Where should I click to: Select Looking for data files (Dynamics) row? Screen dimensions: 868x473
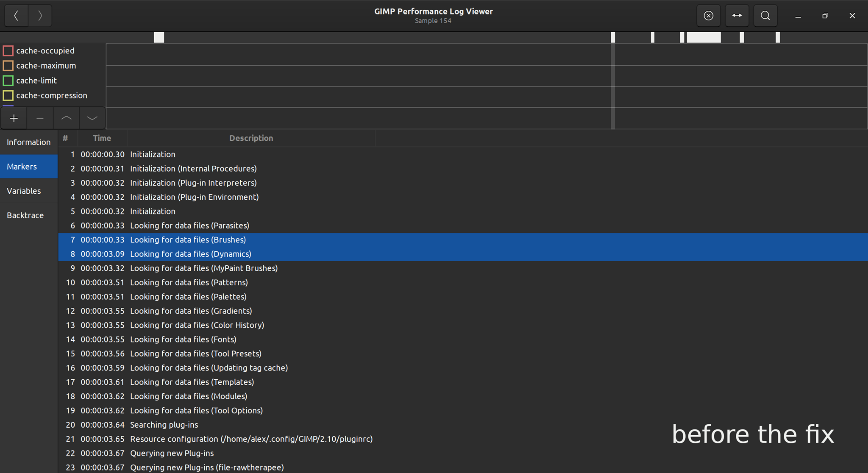463,254
